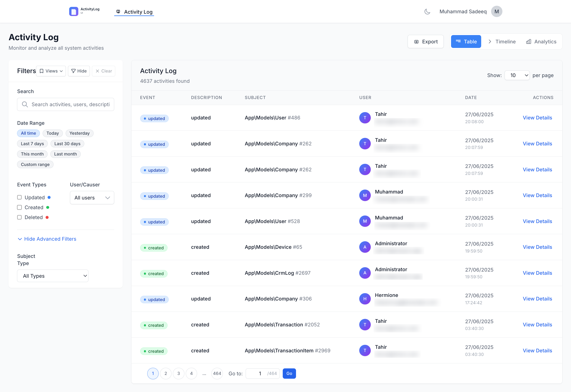Switch to Timeline view icon

[490, 42]
